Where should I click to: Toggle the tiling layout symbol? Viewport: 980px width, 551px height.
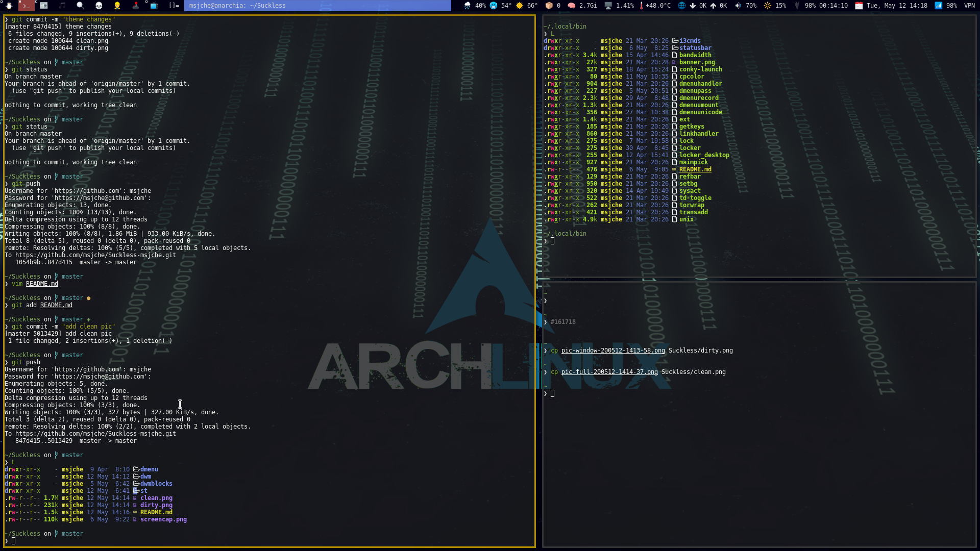[x=174, y=6]
